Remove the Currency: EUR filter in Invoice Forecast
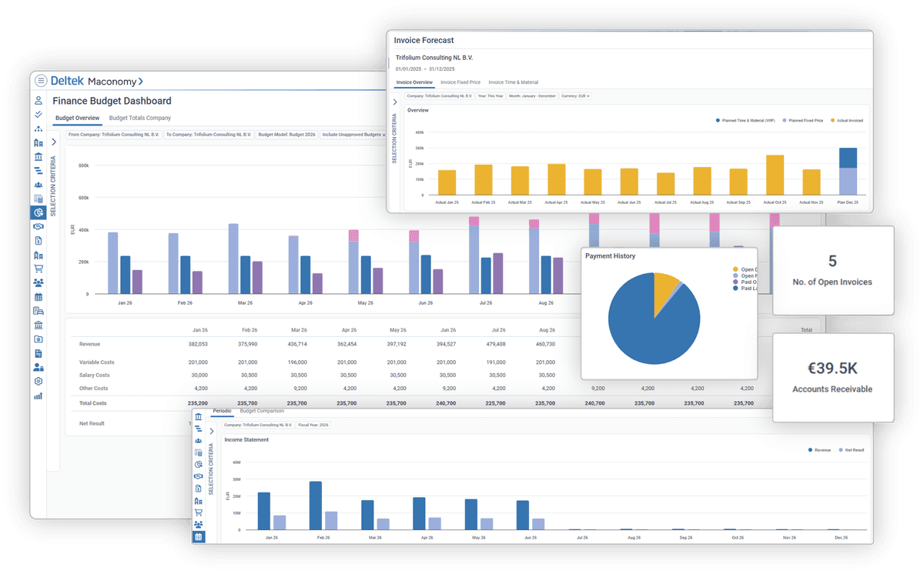Image resolution: width=924 pixels, height=574 pixels. tap(588, 96)
